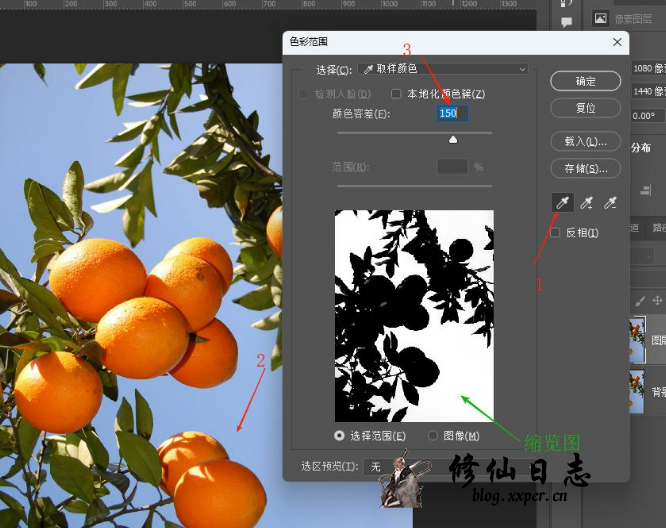Click the brush lock icon in layers panel

(639, 300)
